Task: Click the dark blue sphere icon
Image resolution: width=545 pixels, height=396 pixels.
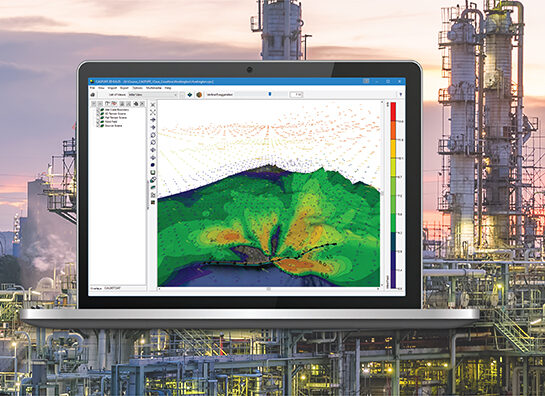Action: [x=153, y=165]
